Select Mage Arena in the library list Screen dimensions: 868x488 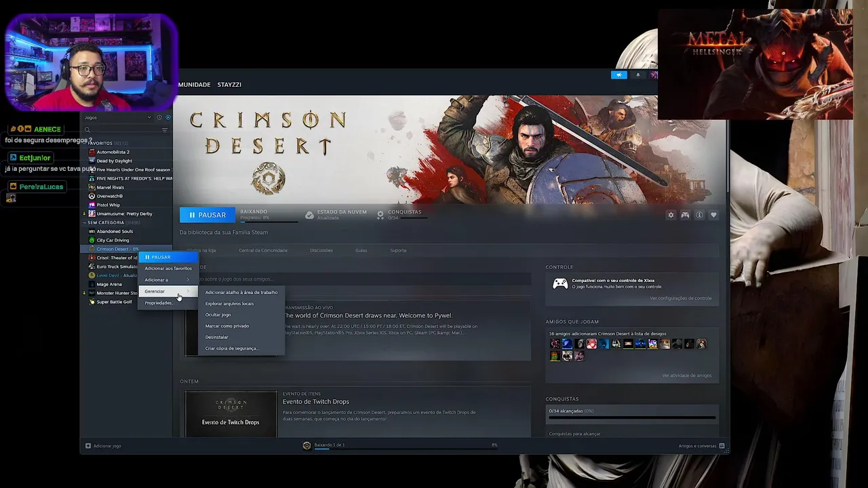point(109,284)
